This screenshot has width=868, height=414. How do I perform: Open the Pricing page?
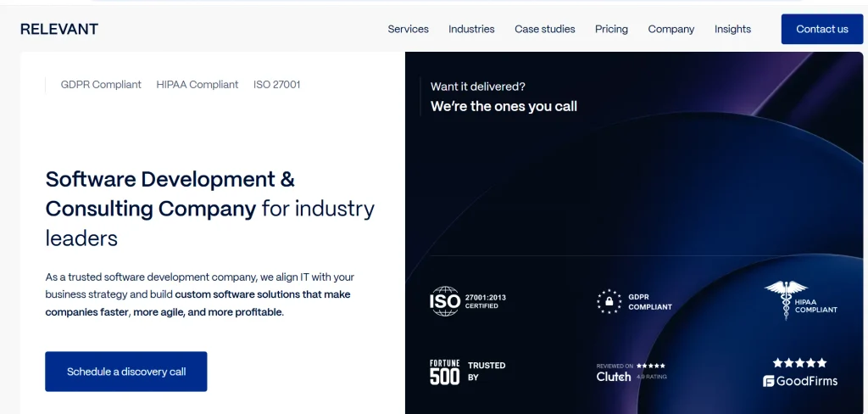click(612, 30)
